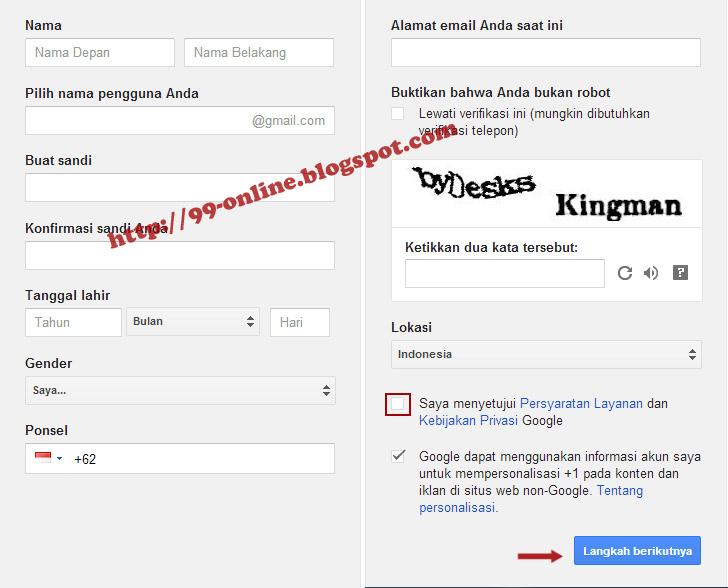Focus the Nama Belakang field
Image resolution: width=728 pixels, height=588 pixels.
[x=259, y=52]
